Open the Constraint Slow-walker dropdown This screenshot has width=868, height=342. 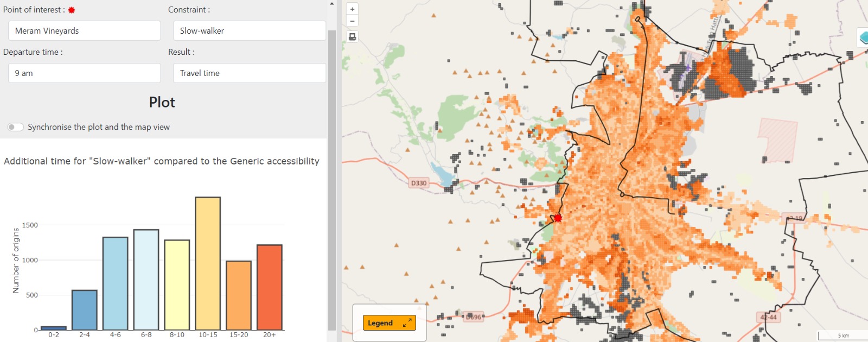[249, 31]
